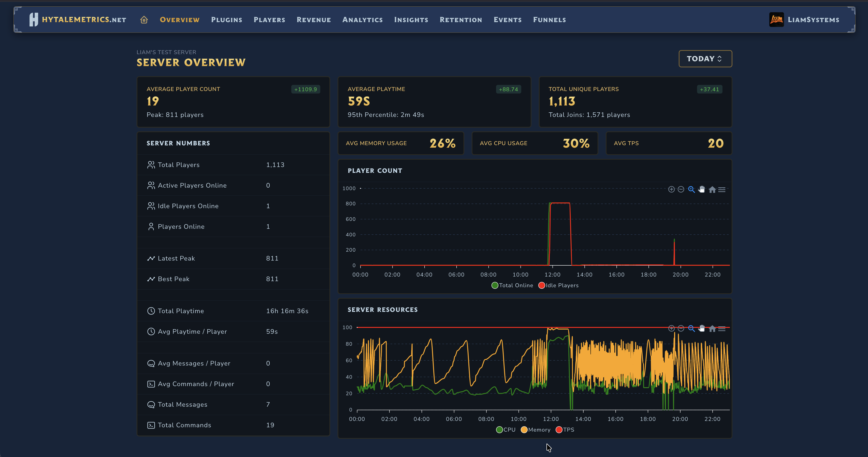This screenshot has height=457, width=868.
Task: Toggle Idle Players series in legend
Action: point(558,285)
